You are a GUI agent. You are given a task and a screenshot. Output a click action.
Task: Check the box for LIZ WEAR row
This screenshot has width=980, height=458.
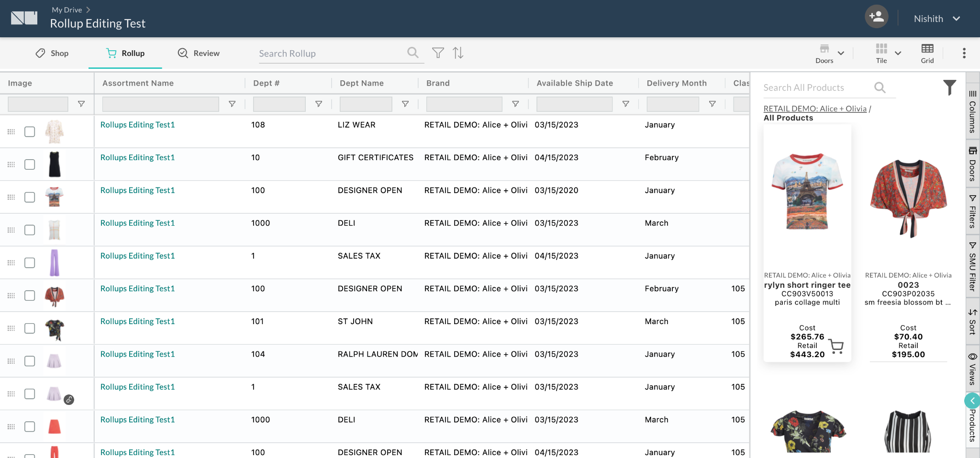pyautogui.click(x=30, y=131)
